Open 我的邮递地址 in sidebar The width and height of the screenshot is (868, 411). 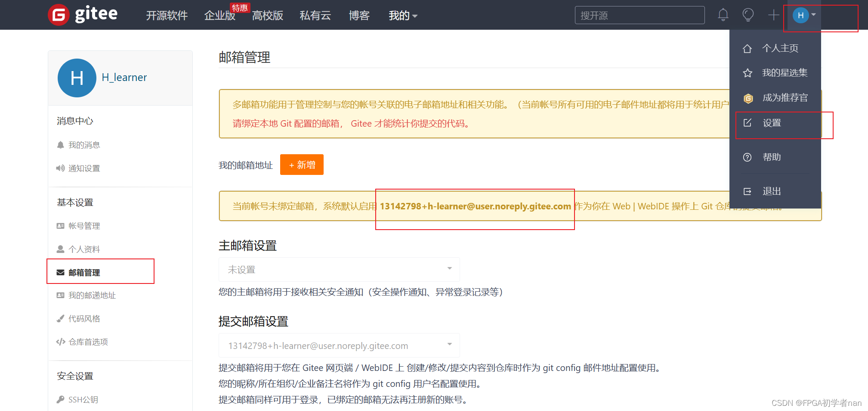click(x=92, y=296)
